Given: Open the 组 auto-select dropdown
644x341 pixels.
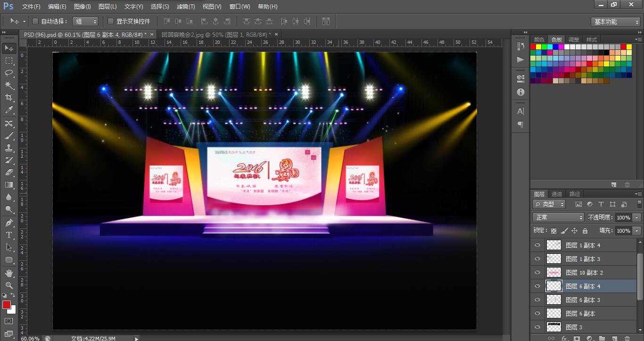Looking at the screenshot, I should [85, 21].
